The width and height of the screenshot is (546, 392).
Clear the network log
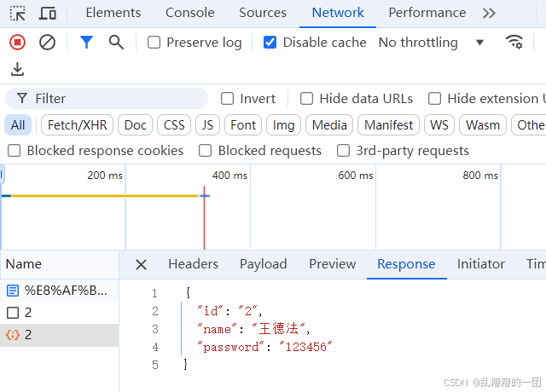pos(48,43)
